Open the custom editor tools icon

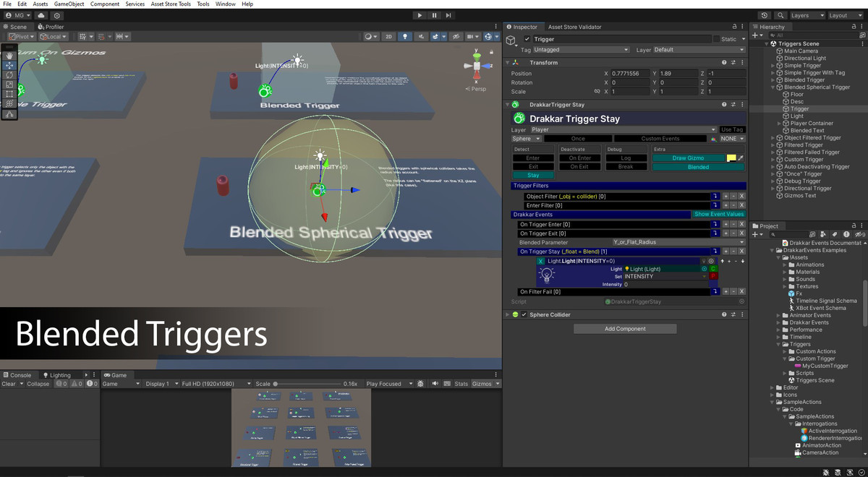click(x=9, y=114)
